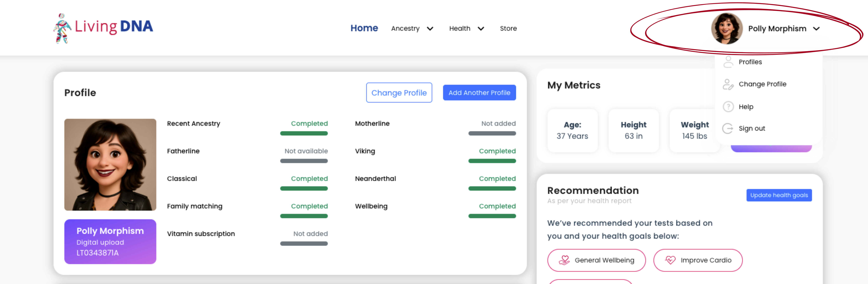Choose Change Profile in the account menu
The width and height of the screenshot is (868, 284).
point(762,84)
